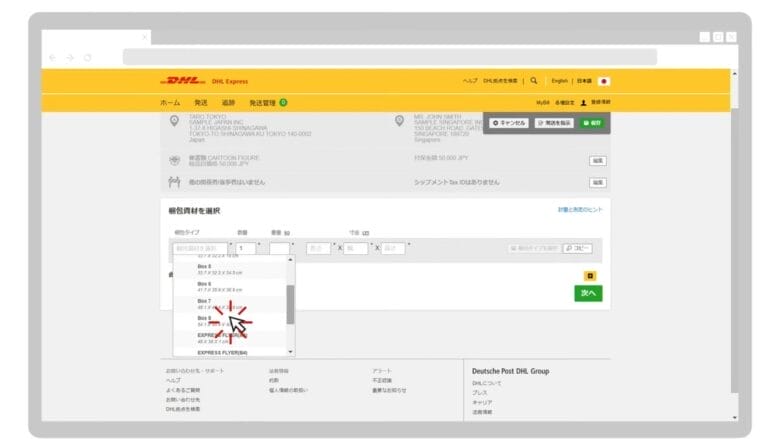This screenshot has width=780, height=439.
Task: Open the footer 不正対策 link
Action: click(x=382, y=380)
